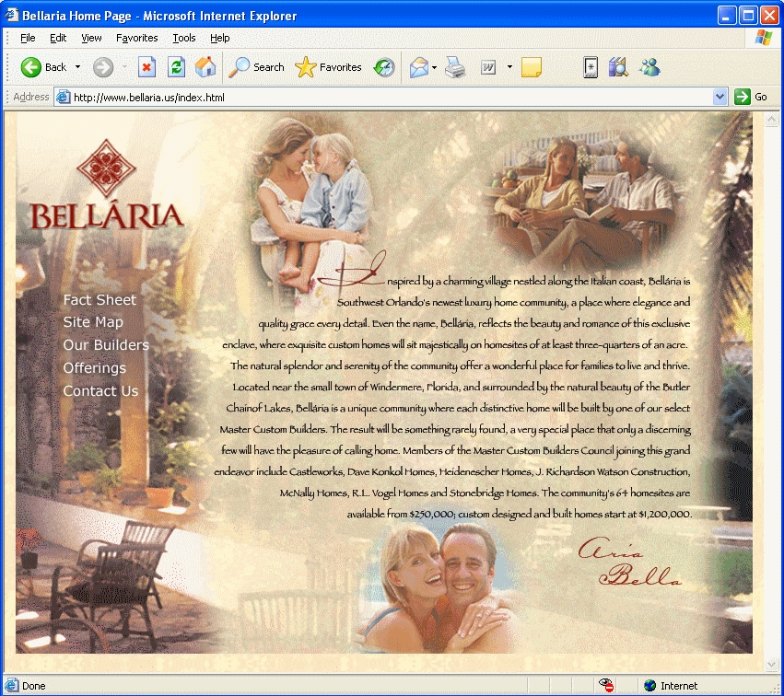Open the Back history dropdown arrow
The image size is (784, 696).
coord(77,67)
